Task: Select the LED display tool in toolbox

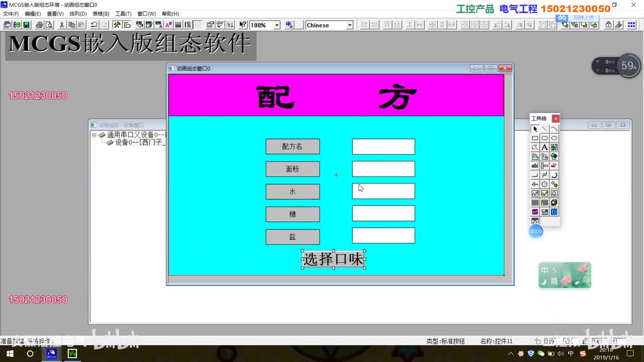Action: [x=554, y=212]
